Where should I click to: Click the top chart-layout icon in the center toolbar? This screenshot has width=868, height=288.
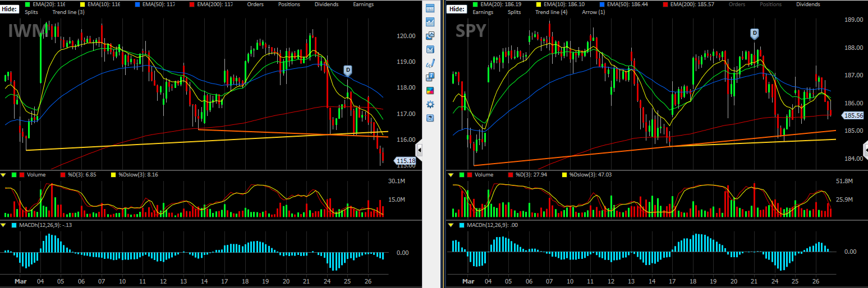tap(430, 8)
